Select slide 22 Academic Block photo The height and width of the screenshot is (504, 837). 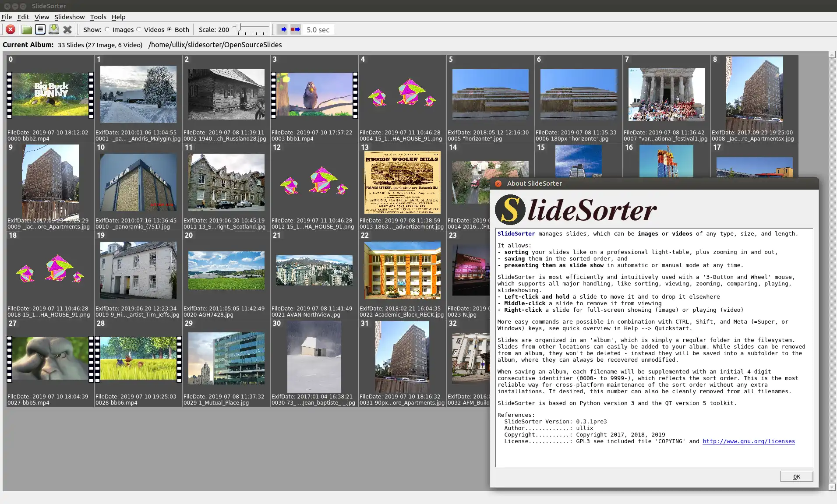click(403, 271)
